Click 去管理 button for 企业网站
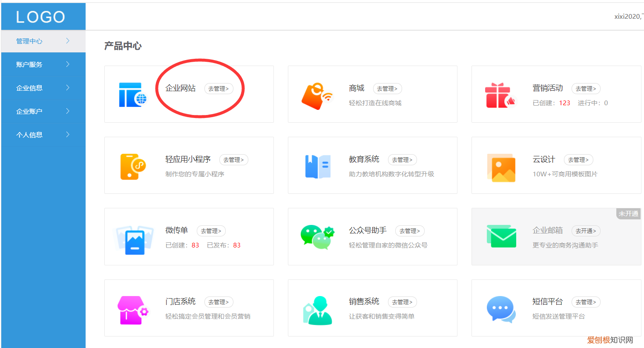This screenshot has width=644, height=348. [x=219, y=89]
